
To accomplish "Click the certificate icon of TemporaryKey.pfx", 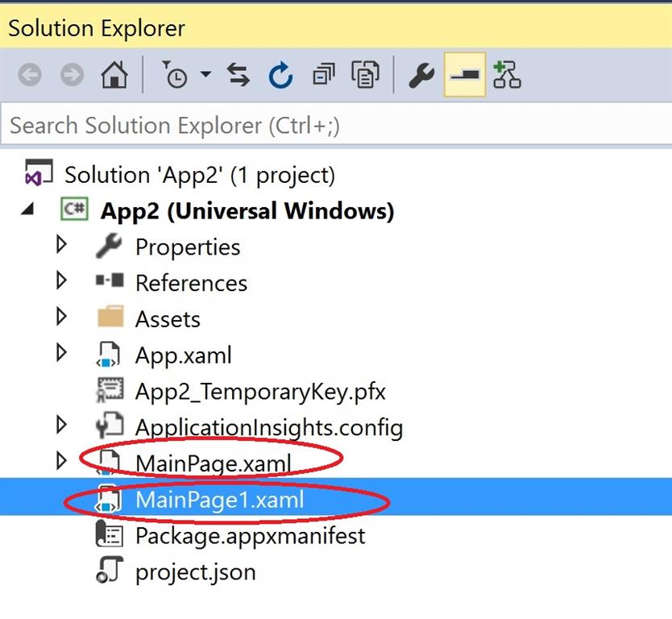I will 110,390.
